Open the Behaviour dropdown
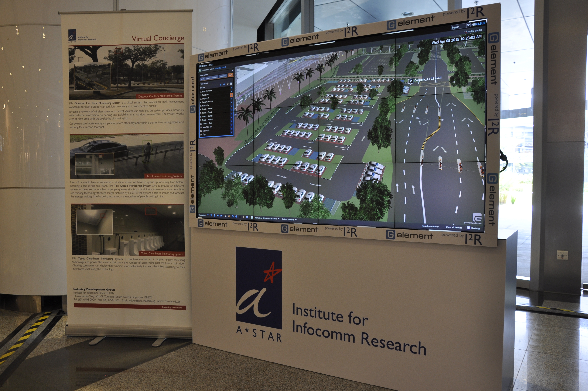This screenshot has width=588, height=391. [x=267, y=218]
